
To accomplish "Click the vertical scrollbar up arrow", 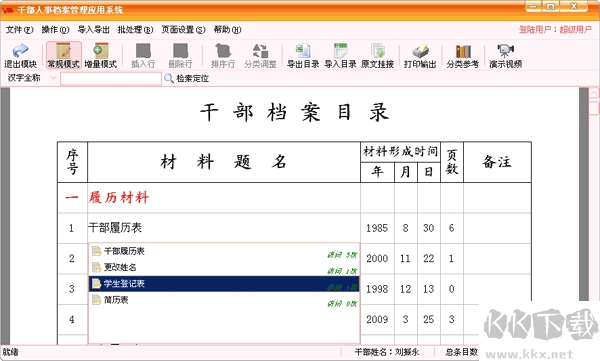I will coord(594,93).
